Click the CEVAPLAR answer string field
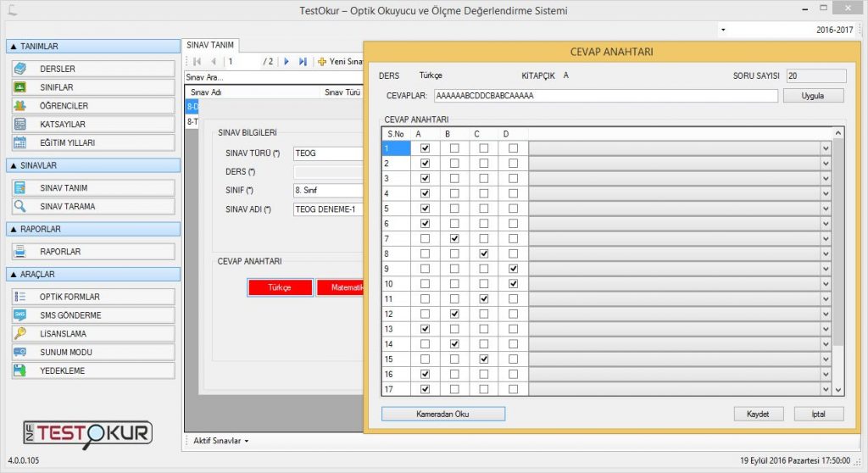868x473 pixels. [x=605, y=96]
